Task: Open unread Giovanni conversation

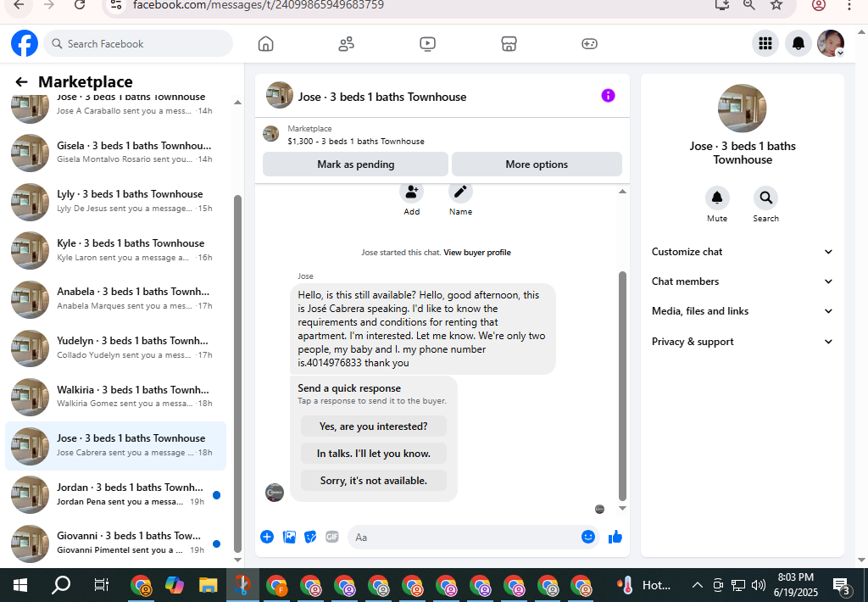Action: coord(115,543)
